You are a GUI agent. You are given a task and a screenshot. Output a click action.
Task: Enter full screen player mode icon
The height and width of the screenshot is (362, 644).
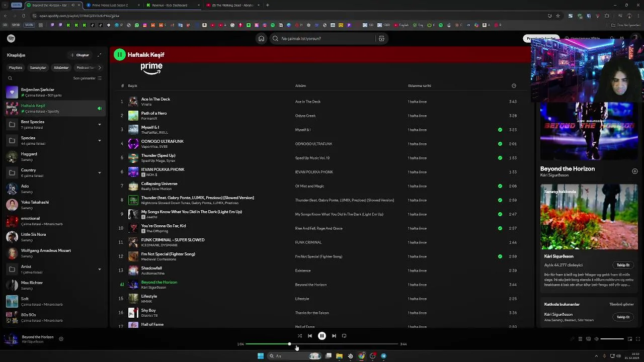click(x=638, y=339)
